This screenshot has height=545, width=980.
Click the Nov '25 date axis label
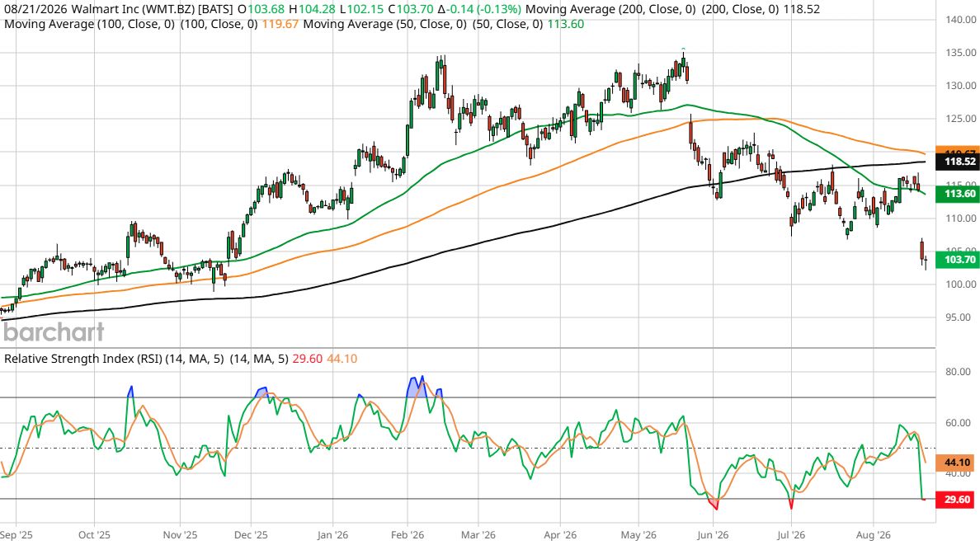[x=180, y=535]
